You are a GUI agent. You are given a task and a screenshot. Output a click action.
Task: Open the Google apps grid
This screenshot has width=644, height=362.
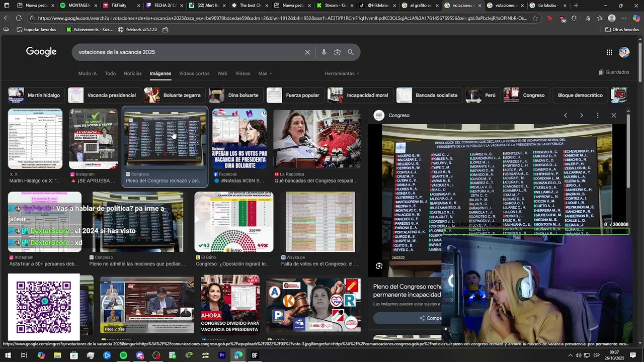coord(609,52)
